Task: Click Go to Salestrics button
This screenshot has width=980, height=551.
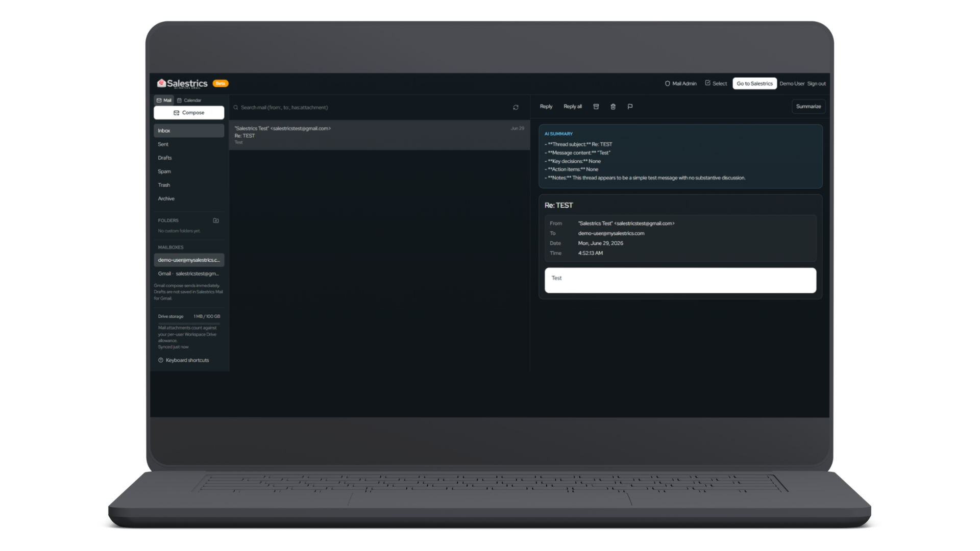Action: pos(754,84)
